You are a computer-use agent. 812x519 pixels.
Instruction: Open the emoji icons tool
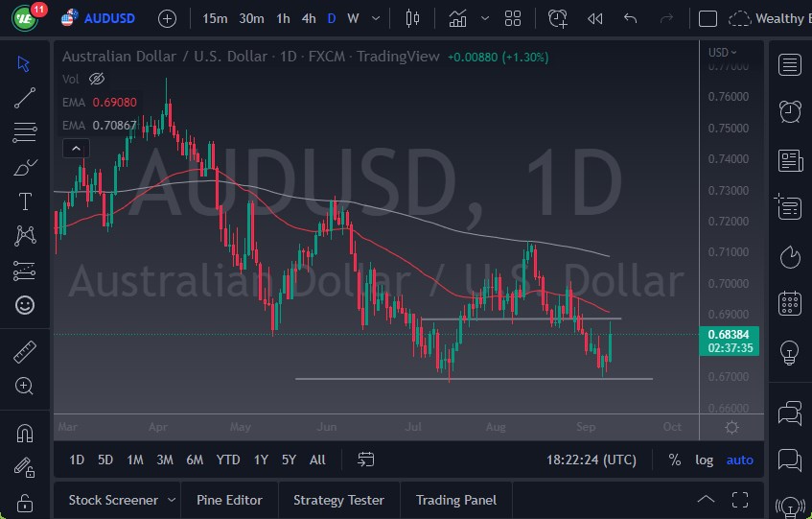click(24, 305)
